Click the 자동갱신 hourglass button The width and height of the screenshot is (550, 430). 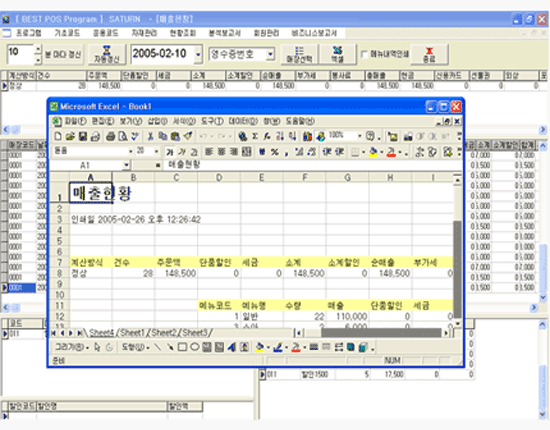107,54
